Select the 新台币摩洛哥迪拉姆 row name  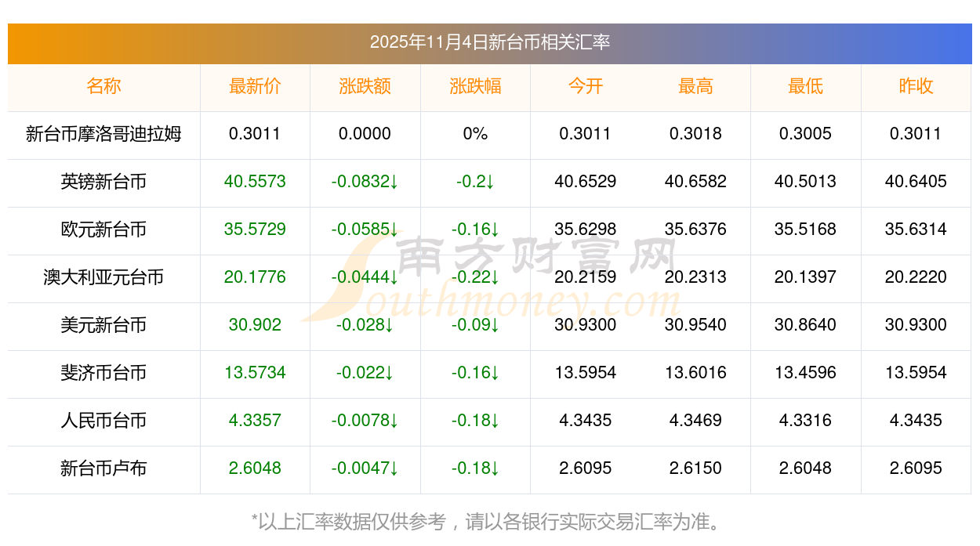click(103, 134)
